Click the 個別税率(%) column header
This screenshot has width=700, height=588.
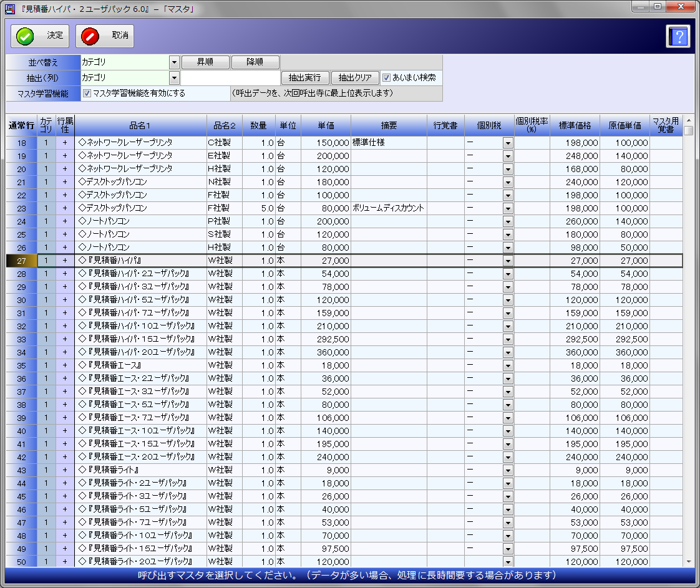(532, 125)
